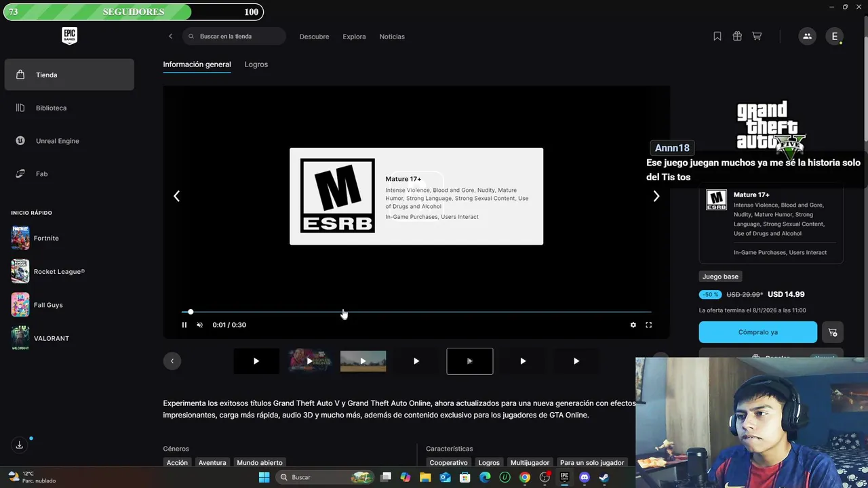Select the first video thumbnail
Viewport: 868px width, 488px height.
tap(256, 361)
